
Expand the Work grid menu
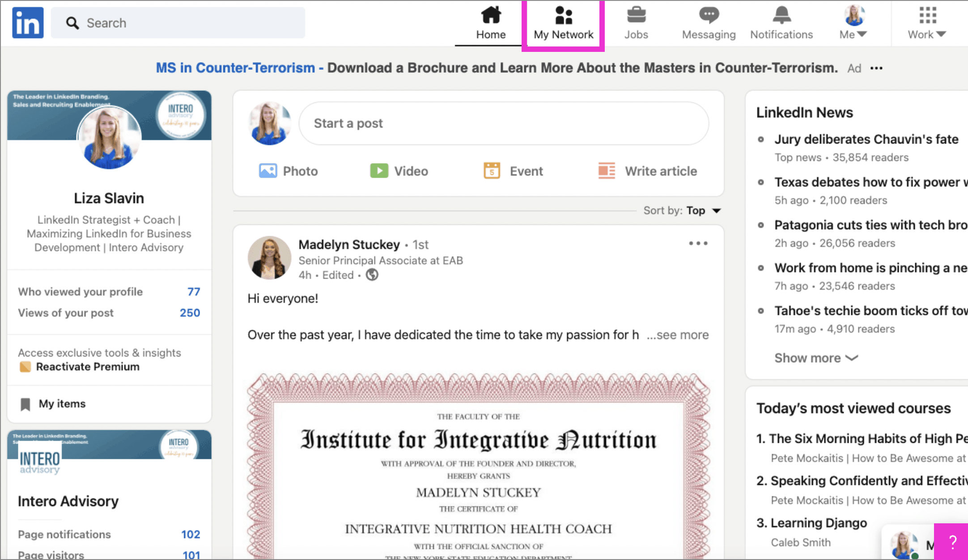(926, 22)
